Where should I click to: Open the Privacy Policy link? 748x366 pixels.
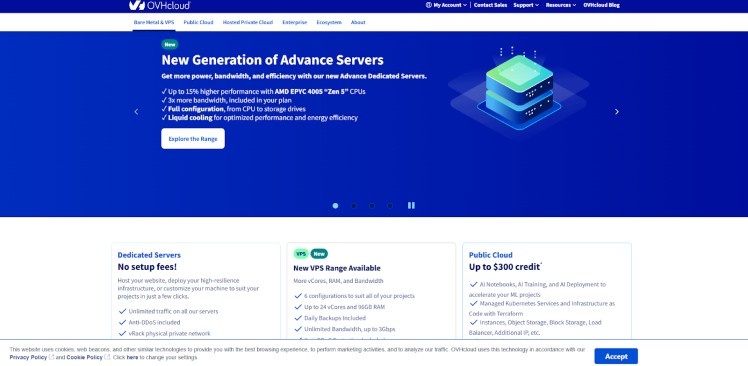coord(28,357)
